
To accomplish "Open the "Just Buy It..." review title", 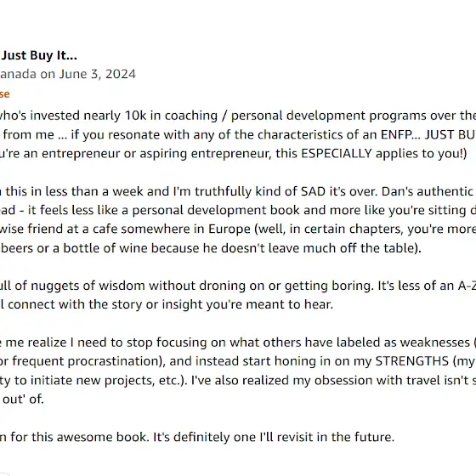I will [x=39, y=55].
